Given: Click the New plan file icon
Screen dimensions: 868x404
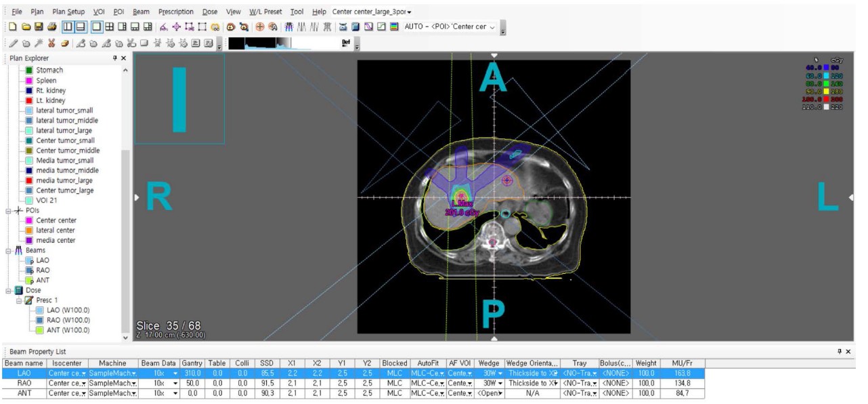Looking at the screenshot, I should [x=13, y=27].
